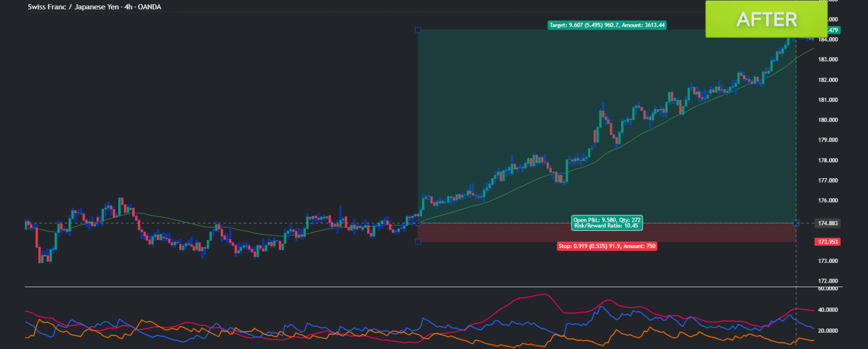The height and width of the screenshot is (349, 868).
Task: Click the 177.000 level on the price scale
Action: [x=827, y=181]
